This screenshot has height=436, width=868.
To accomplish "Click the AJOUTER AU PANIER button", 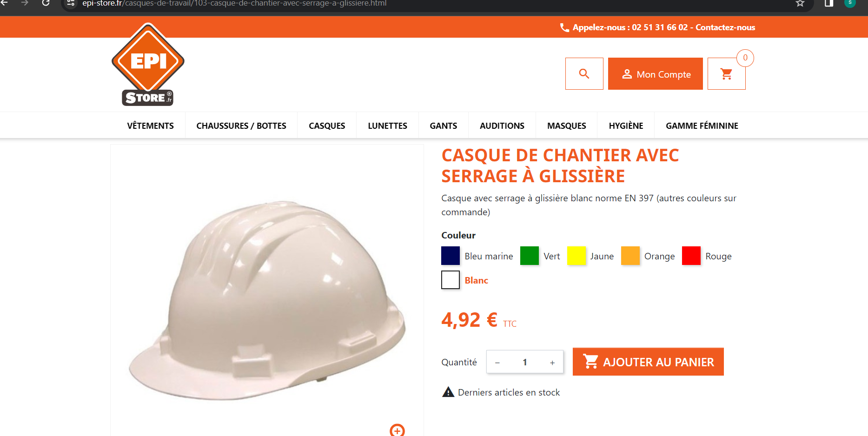I will click(x=648, y=362).
